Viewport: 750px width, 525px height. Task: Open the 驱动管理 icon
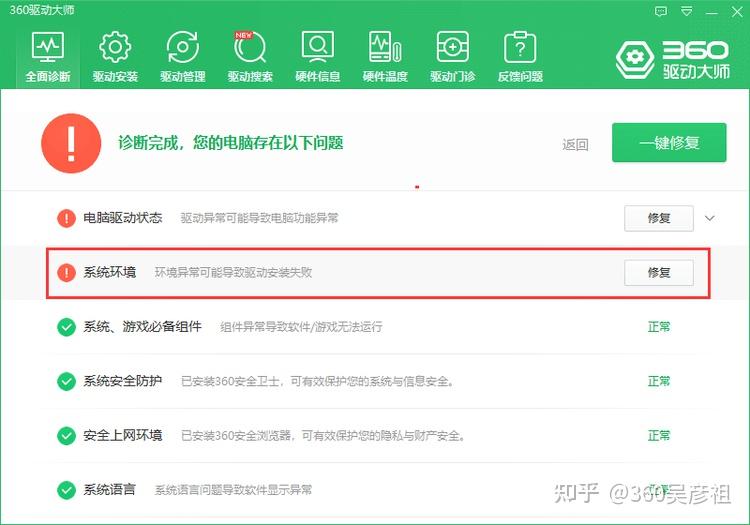182,47
